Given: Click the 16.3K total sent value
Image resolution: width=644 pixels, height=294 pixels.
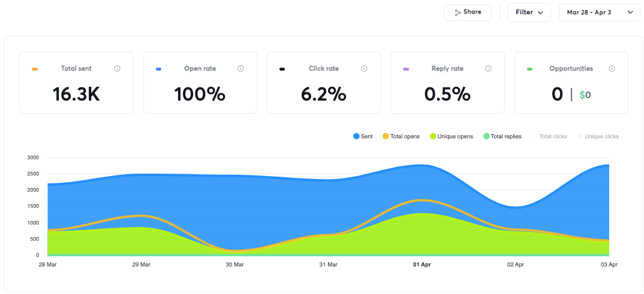Looking at the screenshot, I should (x=76, y=94).
